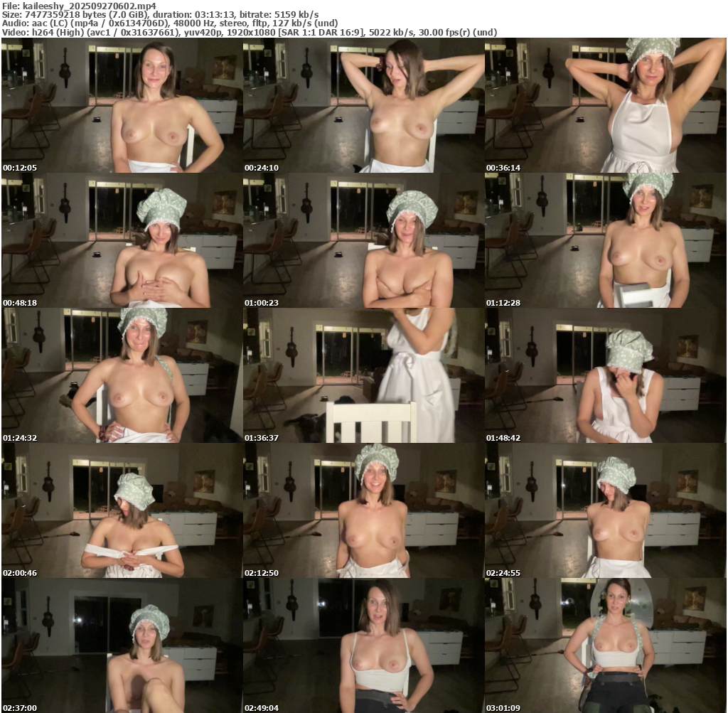728x713 pixels.
Task: Select the thumbnail at 01:24:32
Action: coord(122,375)
